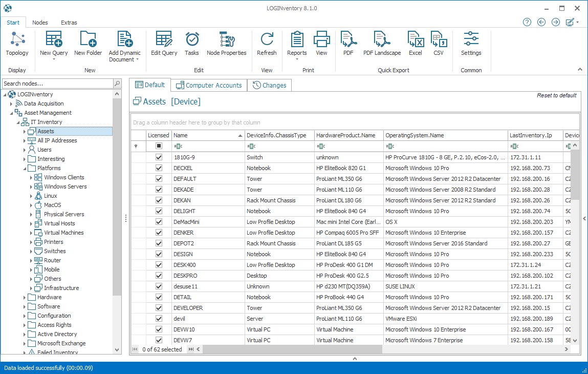This screenshot has width=588, height=374.
Task: Open the Start ribbon tab
Action: (x=13, y=23)
